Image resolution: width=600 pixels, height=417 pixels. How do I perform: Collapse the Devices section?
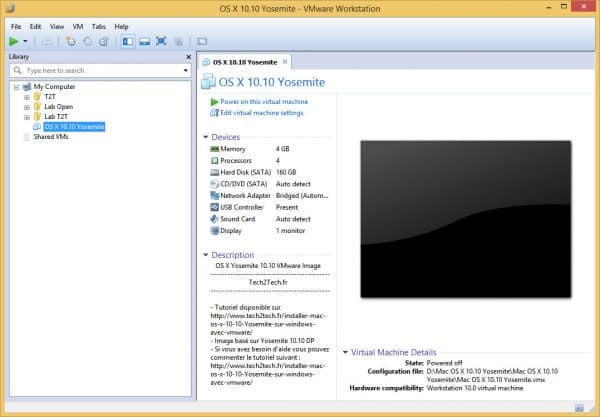tap(205, 137)
